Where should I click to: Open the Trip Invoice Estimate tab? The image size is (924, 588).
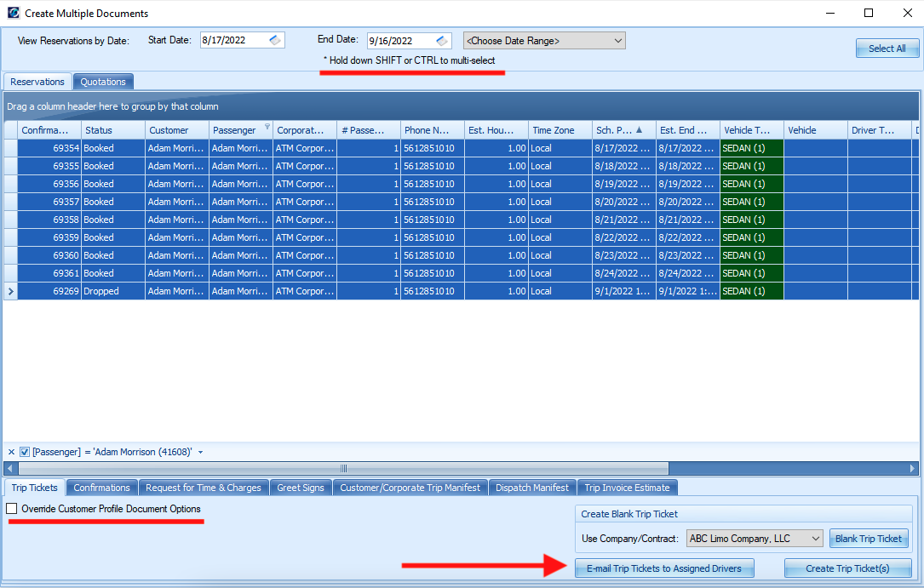point(627,488)
